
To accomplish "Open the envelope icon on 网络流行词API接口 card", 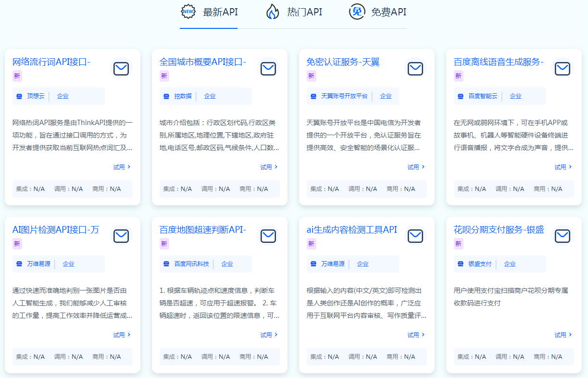I will [x=121, y=68].
